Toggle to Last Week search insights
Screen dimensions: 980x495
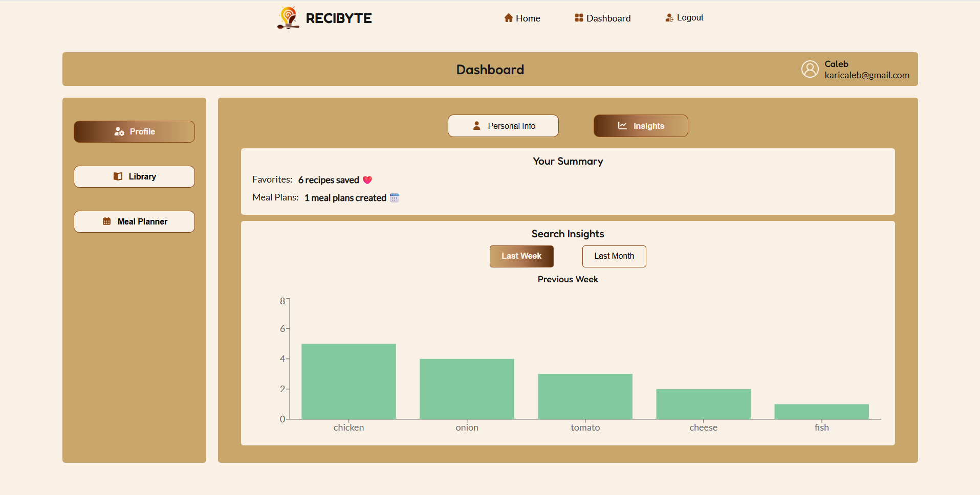pos(521,256)
